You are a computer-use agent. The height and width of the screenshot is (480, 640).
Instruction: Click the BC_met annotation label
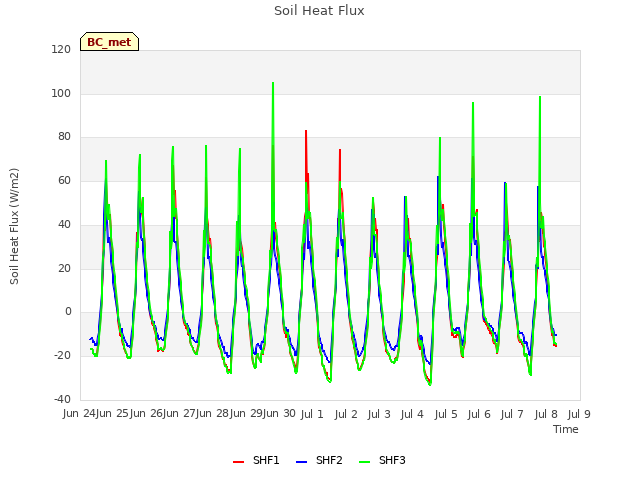(109, 42)
